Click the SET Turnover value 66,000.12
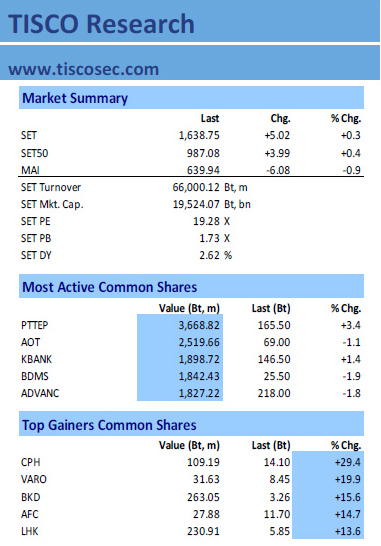 pos(196,187)
